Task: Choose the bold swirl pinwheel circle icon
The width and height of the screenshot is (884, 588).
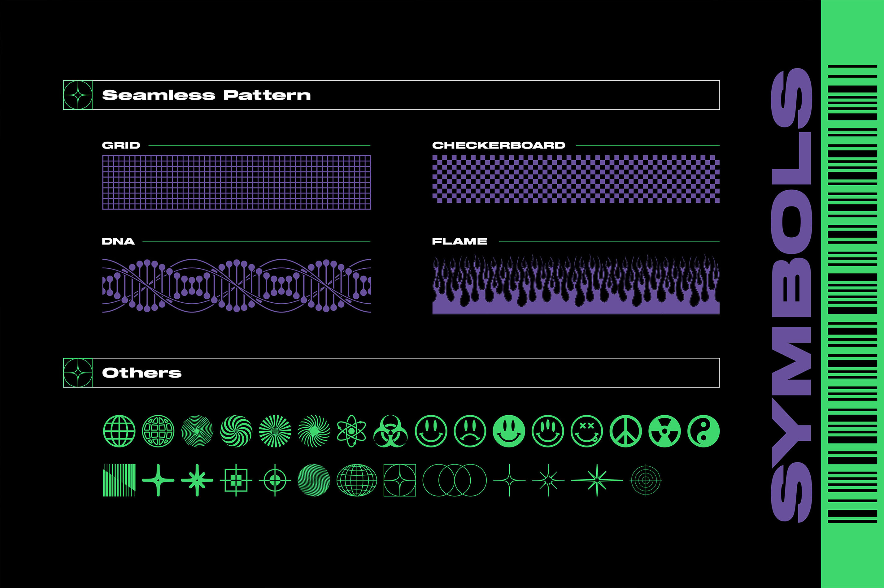Action: point(236,431)
